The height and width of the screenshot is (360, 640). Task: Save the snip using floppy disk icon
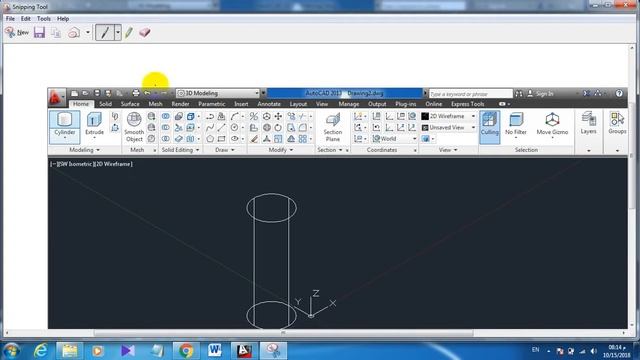point(39,32)
